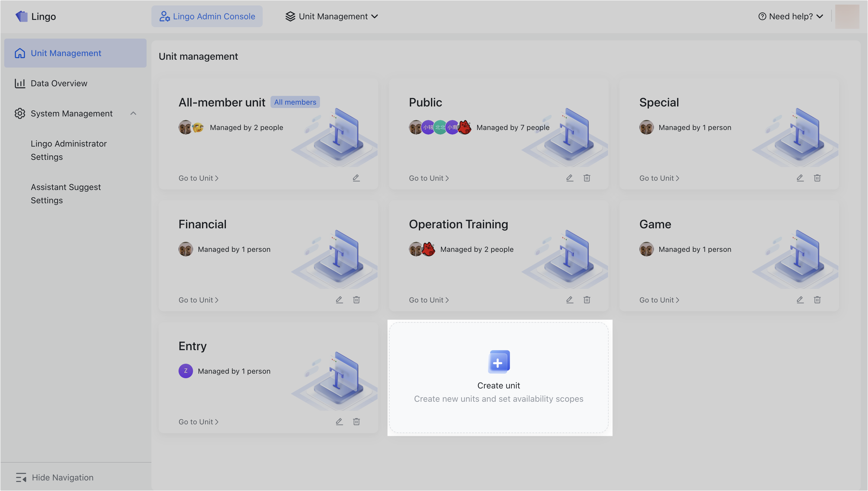This screenshot has width=868, height=491.
Task: Click Go to Unit under Special
Action: pos(659,178)
